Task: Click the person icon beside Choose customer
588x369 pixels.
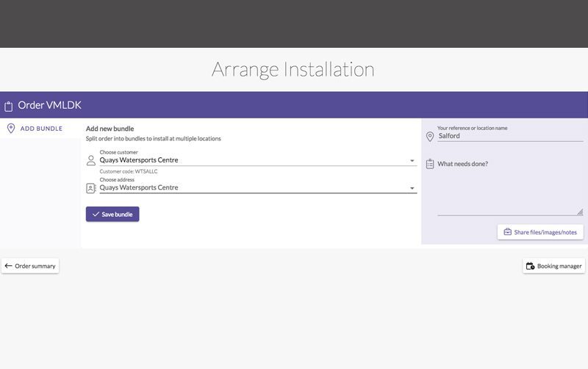Action: 90,160
